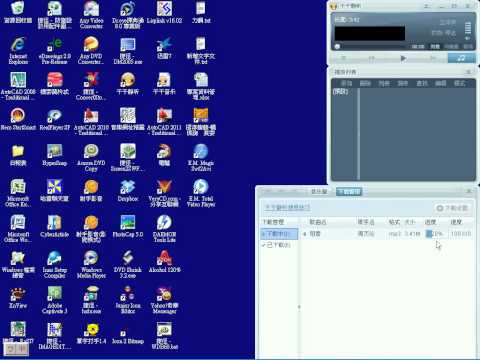Launch Alcohol 120% from desktop
The height and width of the screenshot is (360, 480).
click(165, 262)
